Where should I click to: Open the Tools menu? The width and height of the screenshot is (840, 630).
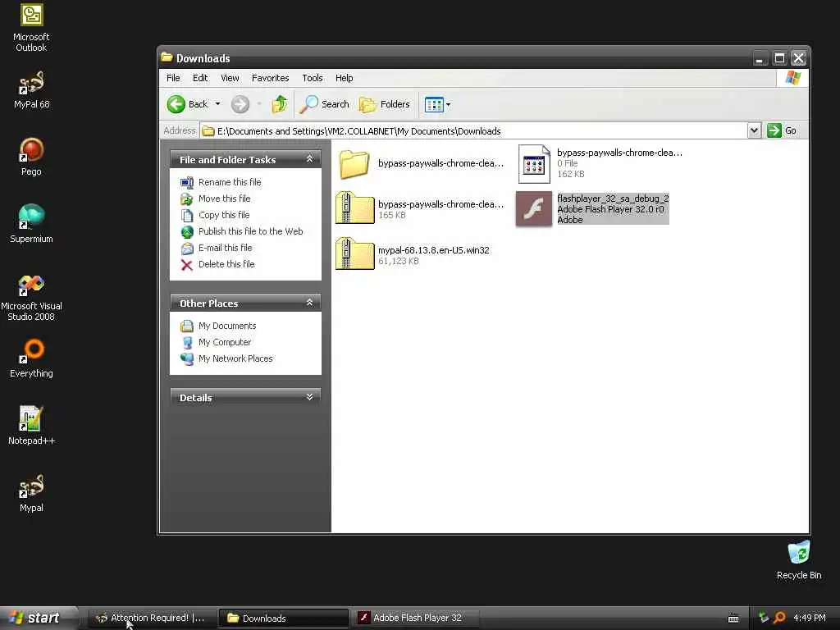(313, 78)
